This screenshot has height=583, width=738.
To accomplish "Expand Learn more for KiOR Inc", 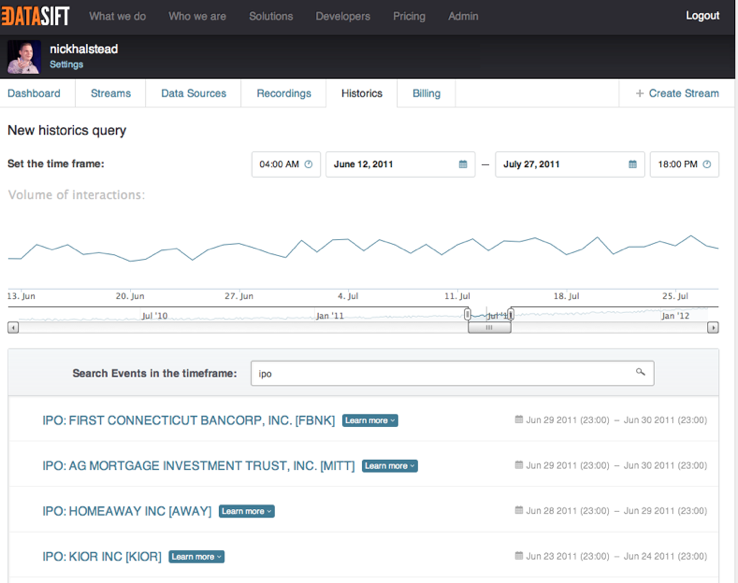I will [196, 557].
